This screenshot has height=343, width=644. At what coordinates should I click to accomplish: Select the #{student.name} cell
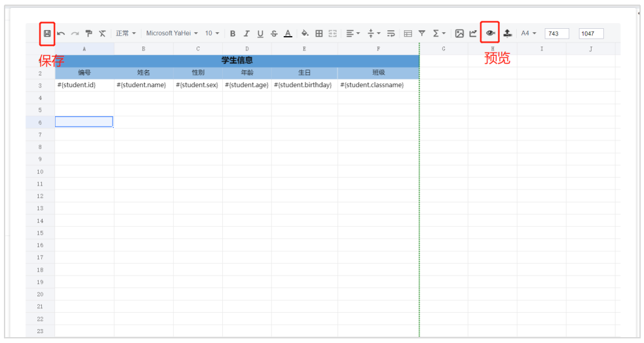tap(143, 85)
